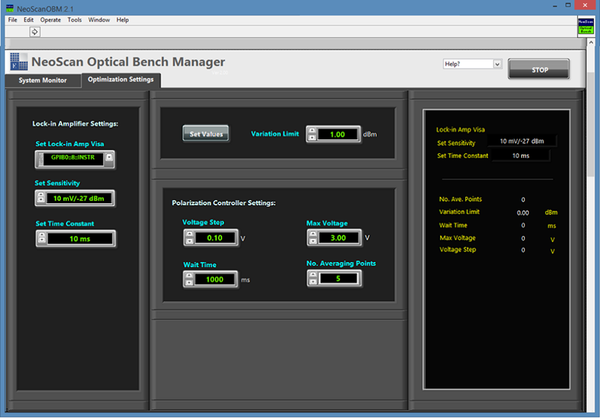Increase the No. Averaging Points value

pos(313,274)
